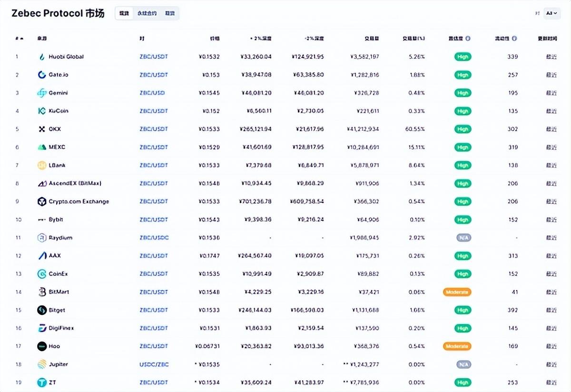This screenshot has height=392, width=571.
Task: Click the Gate.io exchange logo
Action: tap(42, 75)
